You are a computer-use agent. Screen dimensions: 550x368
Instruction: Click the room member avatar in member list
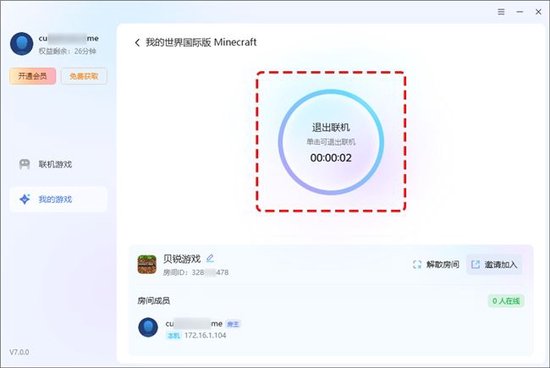pyautogui.click(x=148, y=327)
